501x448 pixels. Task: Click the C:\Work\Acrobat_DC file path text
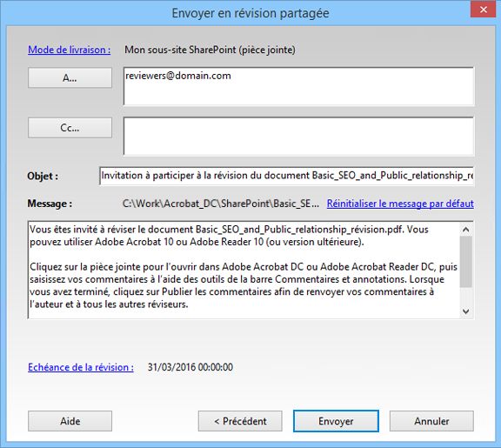(x=221, y=204)
